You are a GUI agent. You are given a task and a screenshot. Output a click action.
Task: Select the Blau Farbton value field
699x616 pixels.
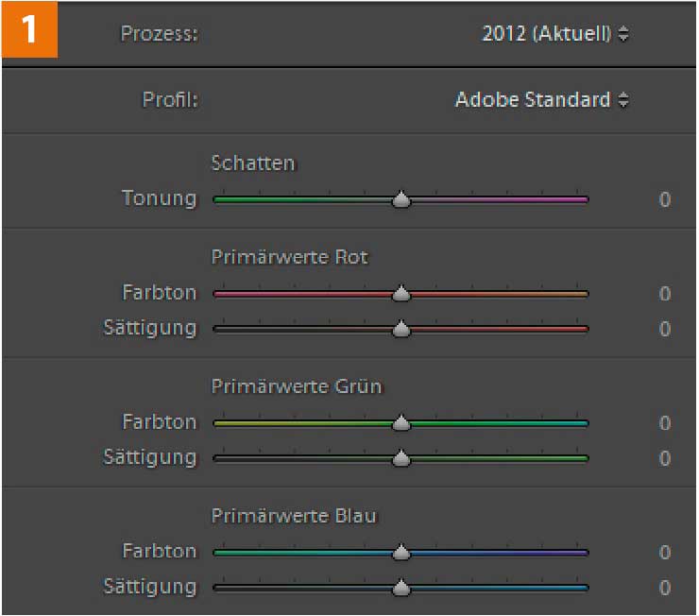pos(665,553)
